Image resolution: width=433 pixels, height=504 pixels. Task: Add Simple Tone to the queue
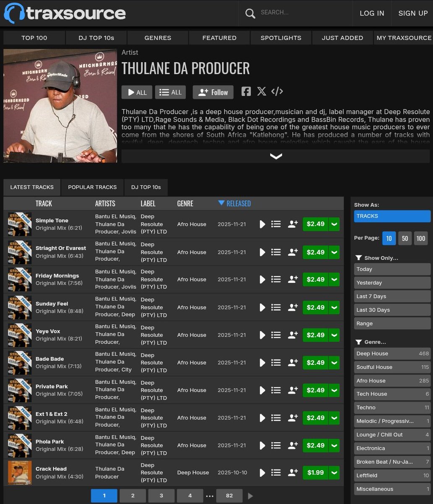point(276,224)
